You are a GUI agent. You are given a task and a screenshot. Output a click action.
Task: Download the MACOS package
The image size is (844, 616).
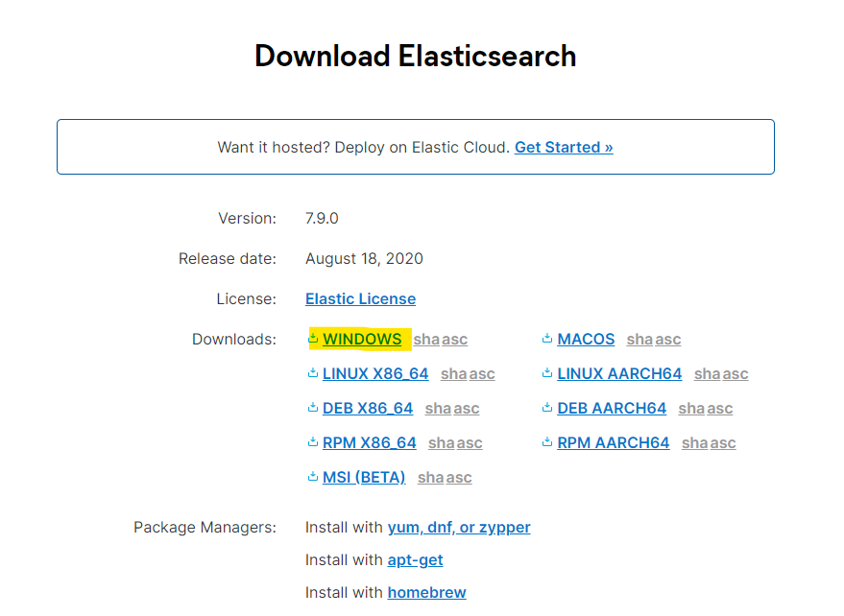point(586,339)
